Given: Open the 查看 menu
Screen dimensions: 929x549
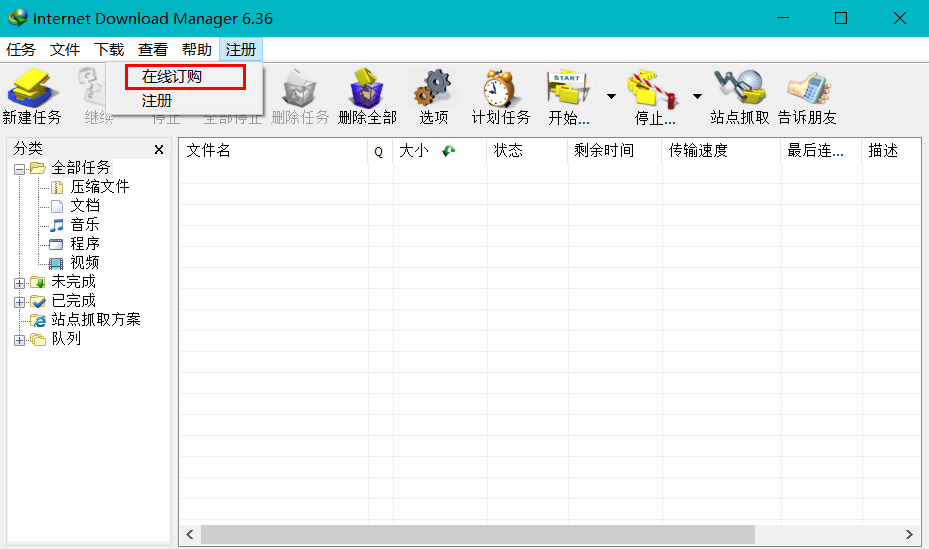Looking at the screenshot, I should [x=153, y=50].
